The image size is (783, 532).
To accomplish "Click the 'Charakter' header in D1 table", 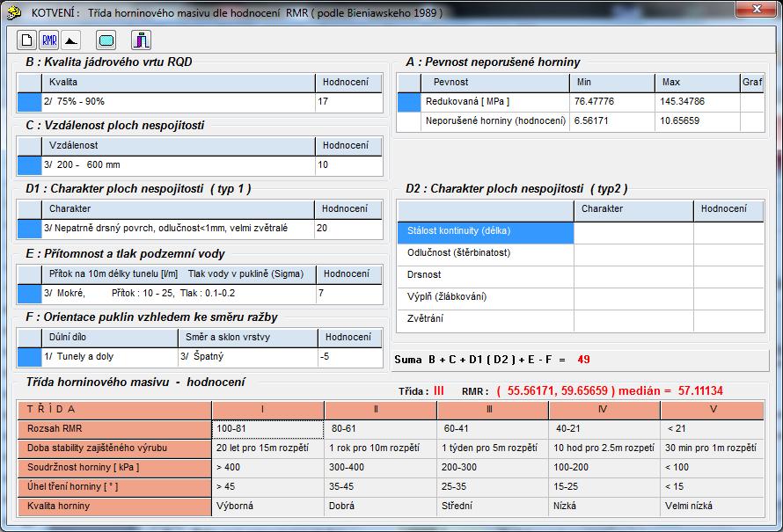I will 178,209.
